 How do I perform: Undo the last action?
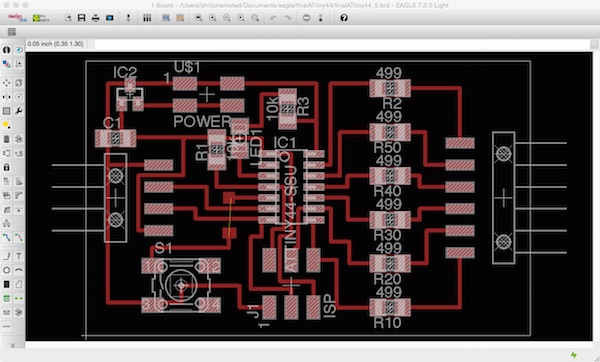[273, 18]
